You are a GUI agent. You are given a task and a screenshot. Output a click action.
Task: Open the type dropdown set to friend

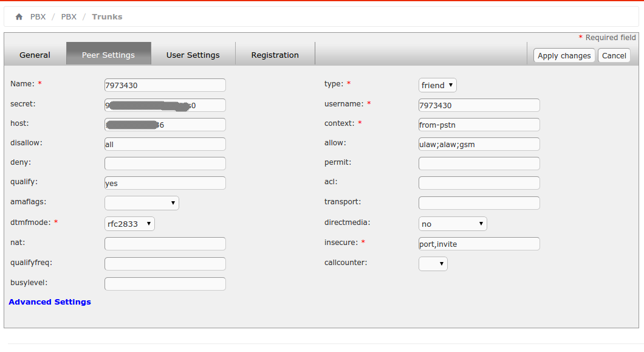tap(437, 85)
